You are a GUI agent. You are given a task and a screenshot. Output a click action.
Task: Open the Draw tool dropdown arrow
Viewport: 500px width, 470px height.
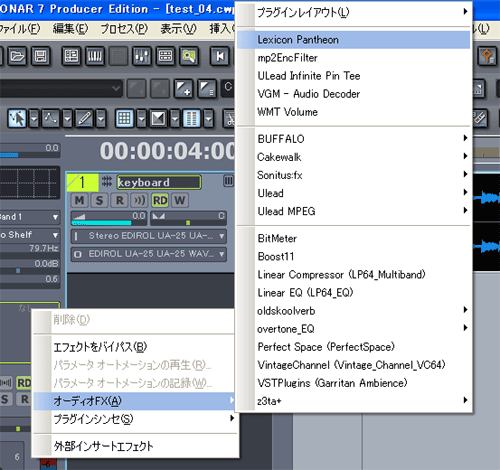click(x=101, y=118)
